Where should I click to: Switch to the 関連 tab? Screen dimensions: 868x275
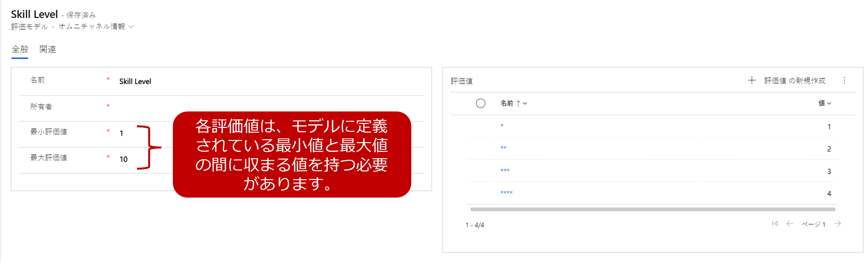click(48, 49)
